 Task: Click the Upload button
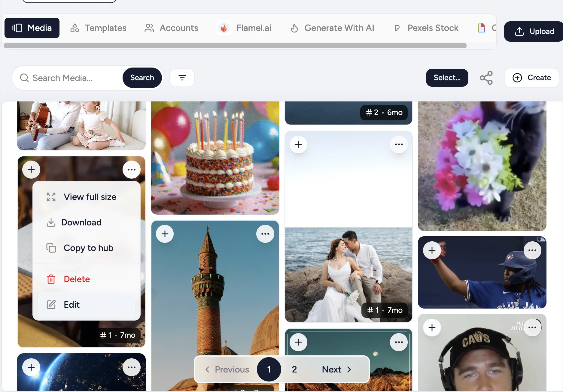[534, 32]
